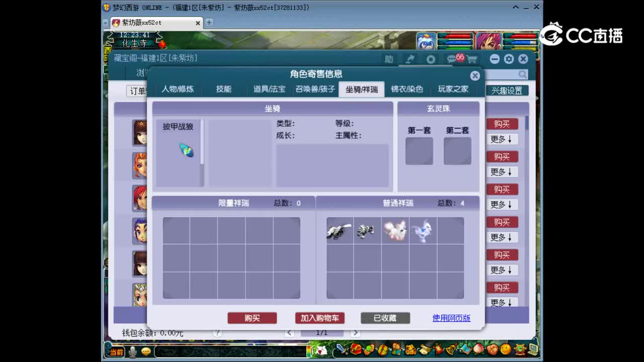Switch to the 玩家之家 tab
644x362 pixels.
coord(453,89)
